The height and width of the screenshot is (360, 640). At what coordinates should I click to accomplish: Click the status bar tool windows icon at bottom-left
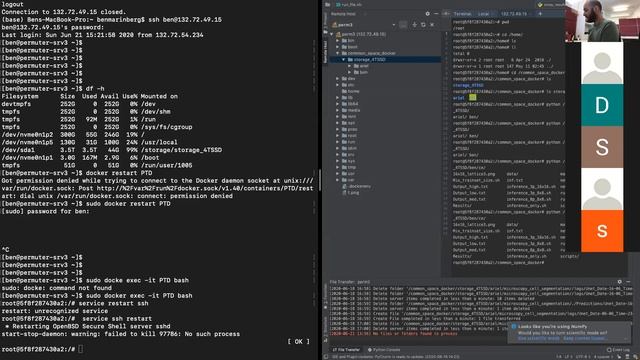(x=326, y=357)
